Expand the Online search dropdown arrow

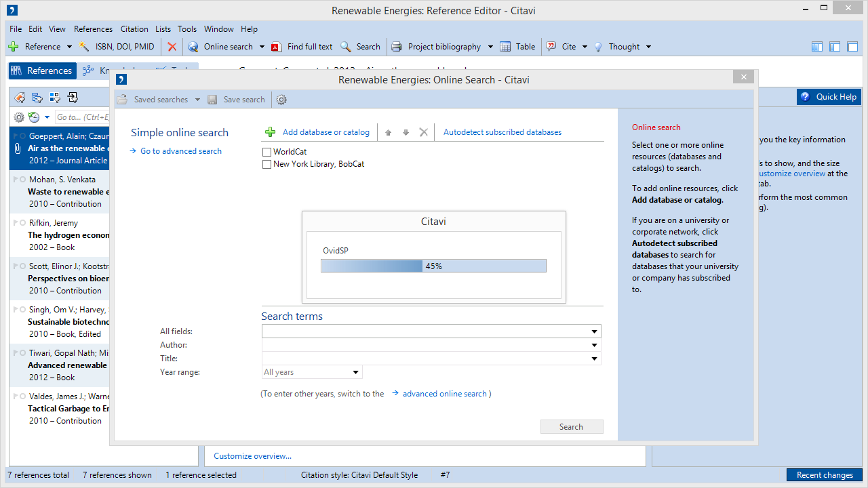[x=261, y=47]
